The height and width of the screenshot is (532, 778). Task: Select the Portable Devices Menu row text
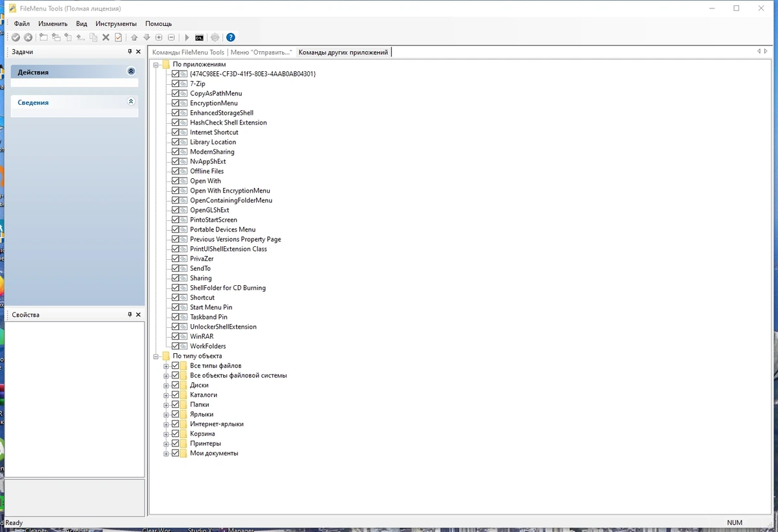coord(222,229)
